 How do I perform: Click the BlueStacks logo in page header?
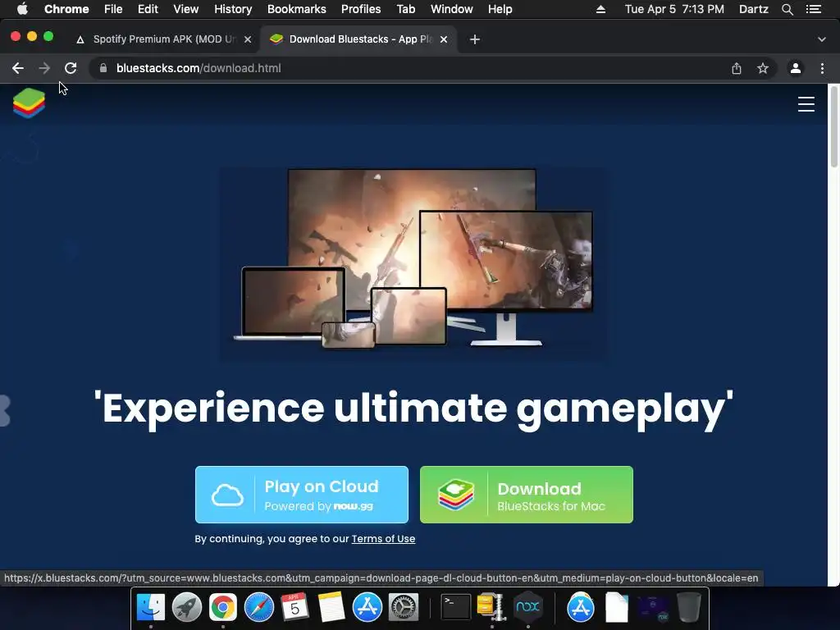coord(29,103)
